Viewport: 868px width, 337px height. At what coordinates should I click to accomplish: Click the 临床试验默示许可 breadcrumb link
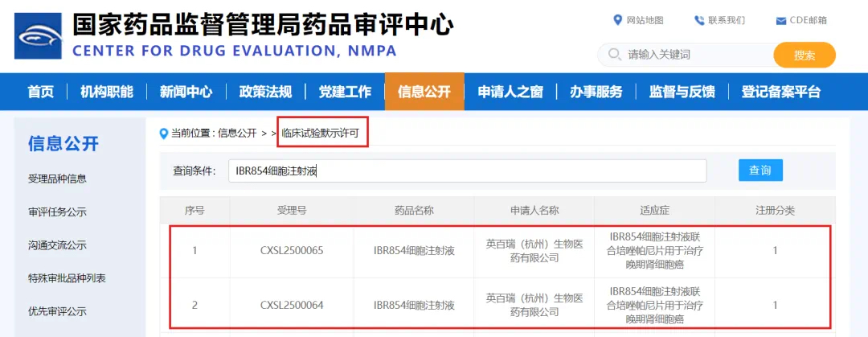[x=321, y=133]
